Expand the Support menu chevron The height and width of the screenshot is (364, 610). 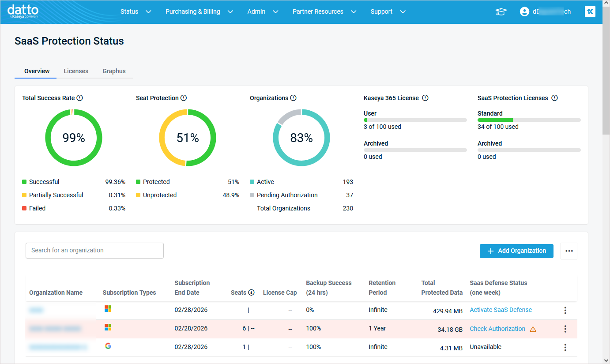[x=403, y=12]
